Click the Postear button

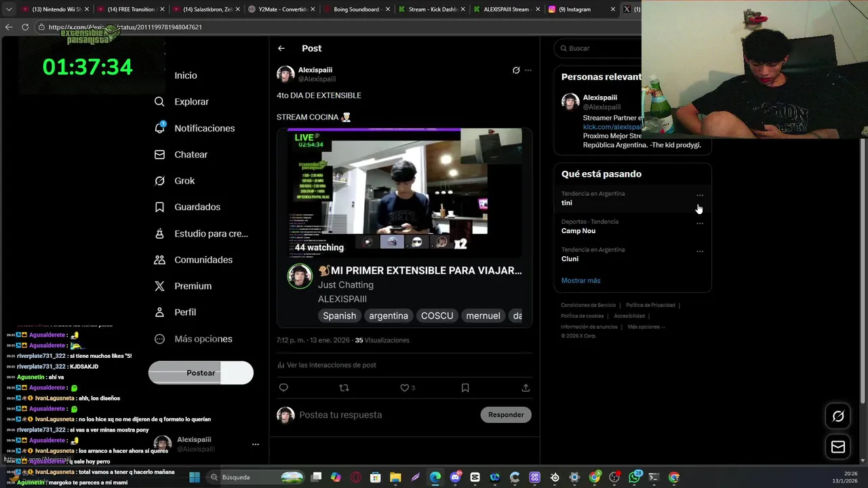click(x=201, y=373)
